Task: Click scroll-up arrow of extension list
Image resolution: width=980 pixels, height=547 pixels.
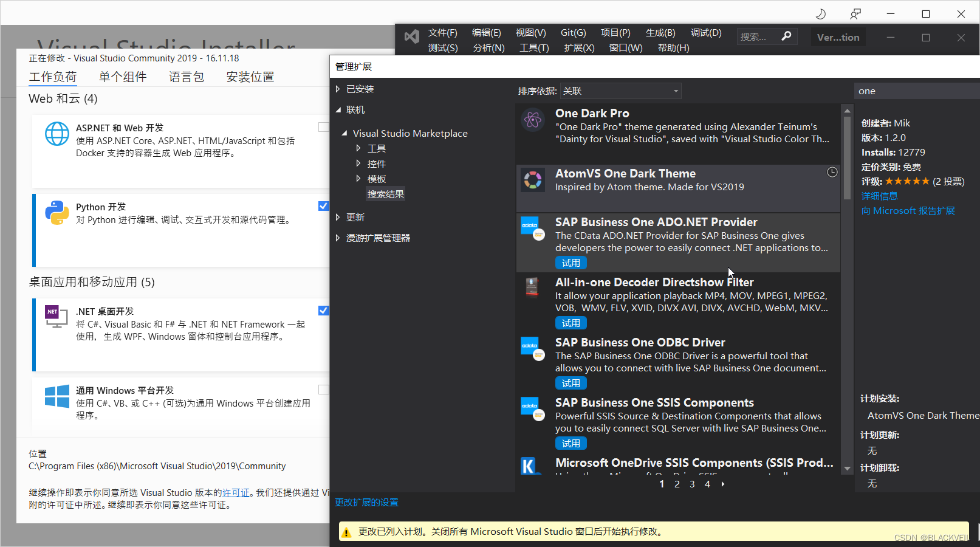Action: [x=847, y=111]
